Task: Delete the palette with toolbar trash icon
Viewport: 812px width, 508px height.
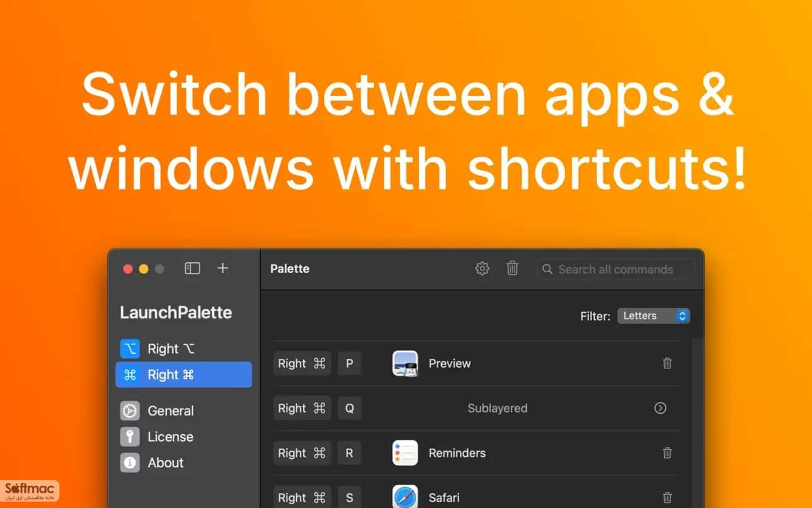Action: pos(513,269)
